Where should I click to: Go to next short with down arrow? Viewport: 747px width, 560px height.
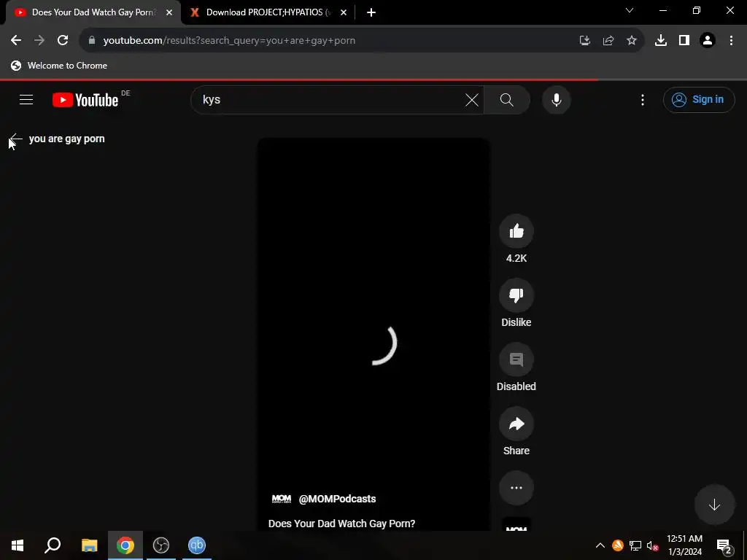pyautogui.click(x=714, y=505)
